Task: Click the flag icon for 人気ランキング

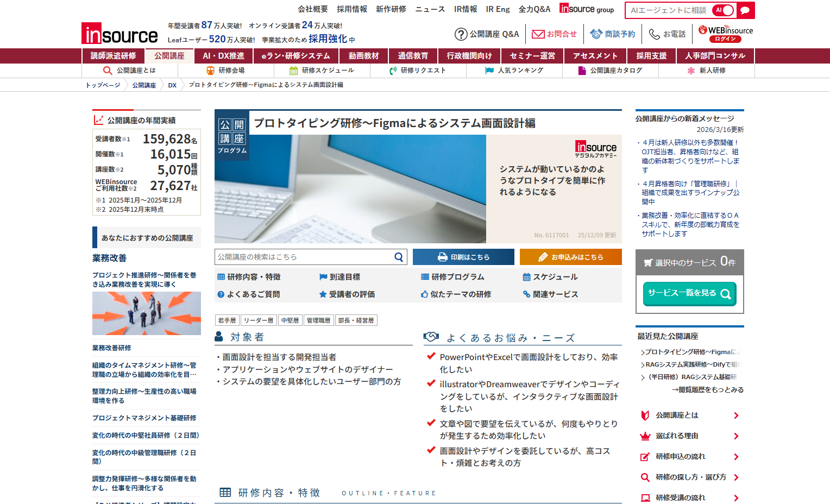Action: pos(489,71)
